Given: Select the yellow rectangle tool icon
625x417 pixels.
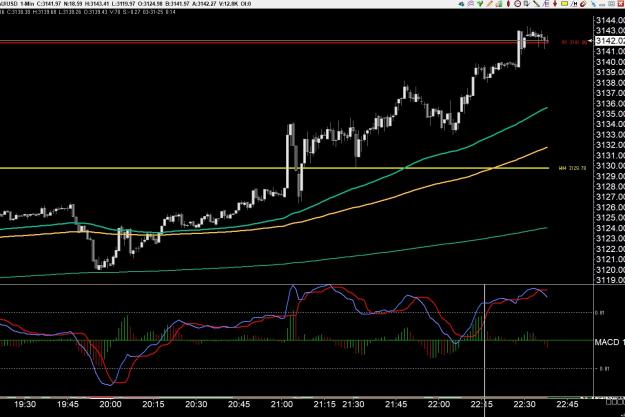Looking at the screenshot, I should (564, 4).
